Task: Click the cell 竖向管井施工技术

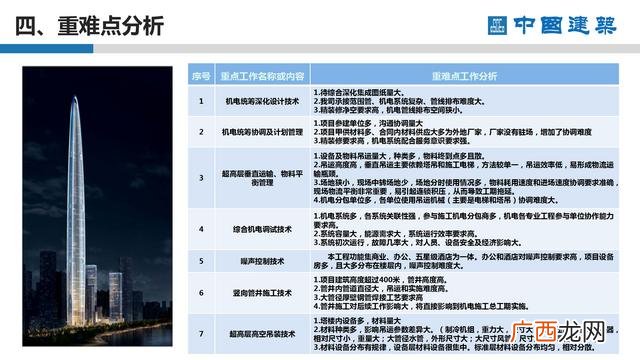Action: pos(262,293)
